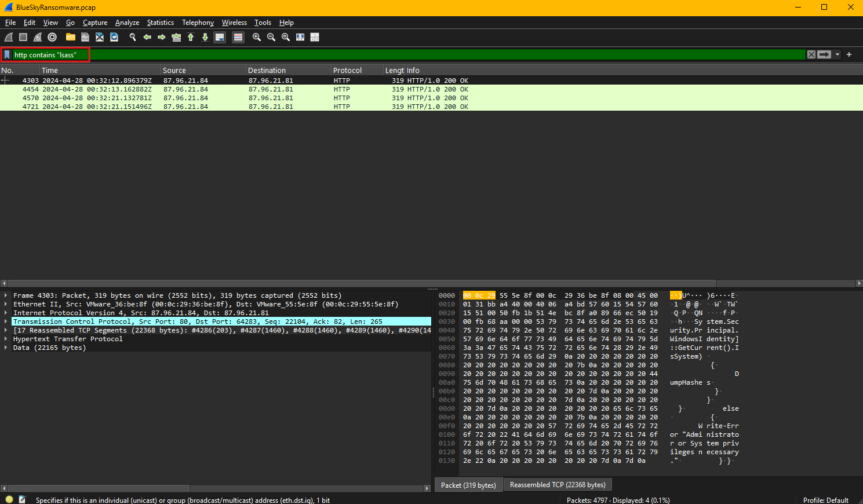Switch to the Reassembled TCP (22368 bytes) tab
Viewport: 863px width, 504px height.
coord(557,485)
